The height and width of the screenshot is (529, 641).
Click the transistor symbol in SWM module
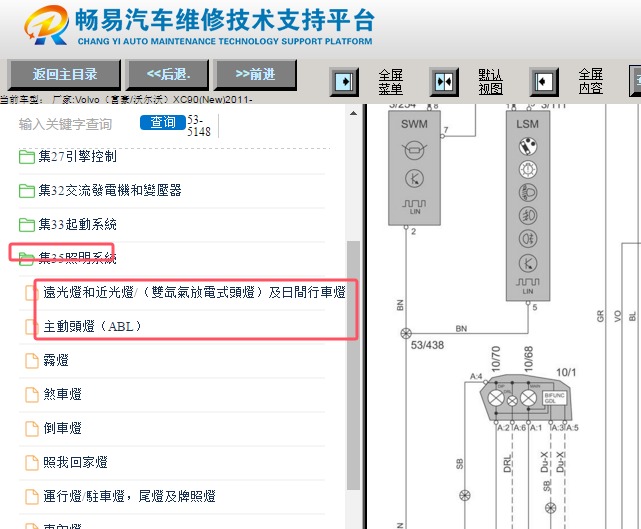(x=415, y=178)
